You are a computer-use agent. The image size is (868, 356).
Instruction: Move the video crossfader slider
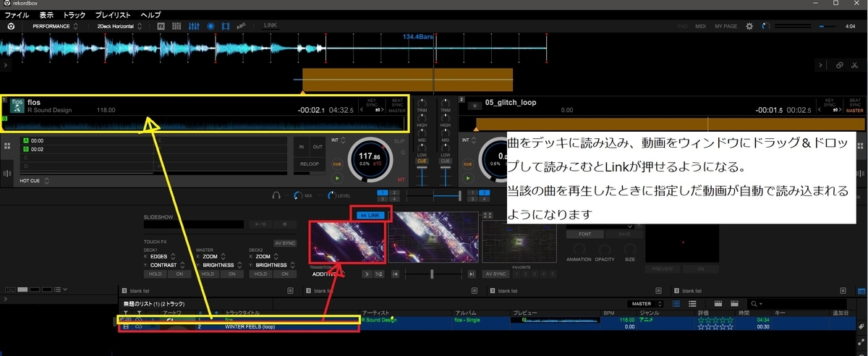[433, 274]
